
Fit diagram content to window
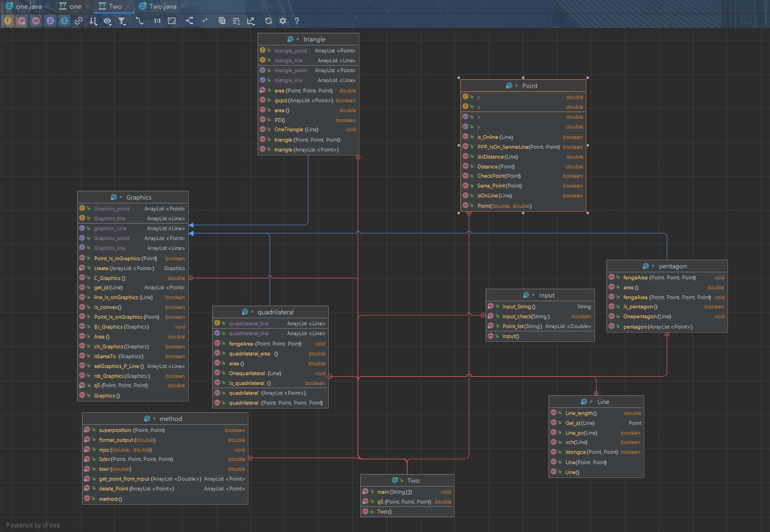(172, 21)
